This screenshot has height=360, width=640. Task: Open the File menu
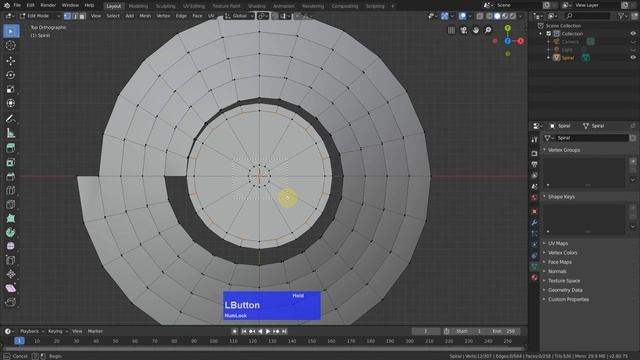(17, 6)
